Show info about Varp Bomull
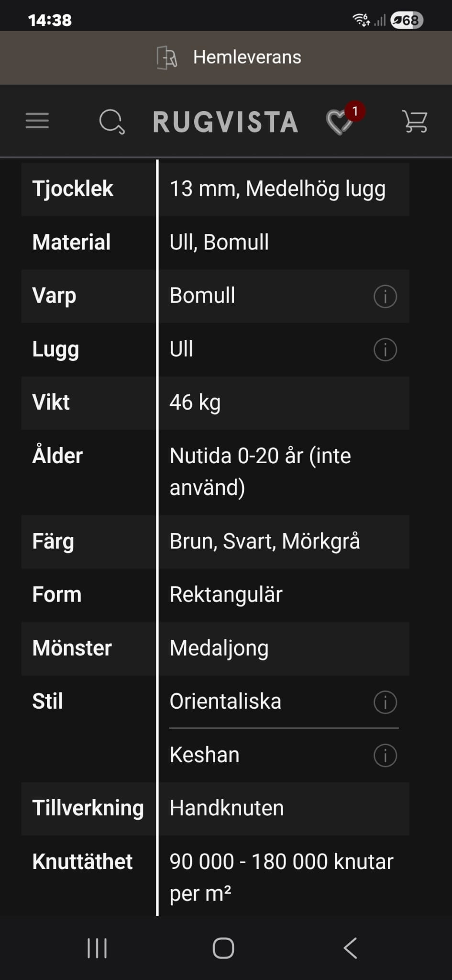This screenshot has height=980, width=452. (385, 296)
